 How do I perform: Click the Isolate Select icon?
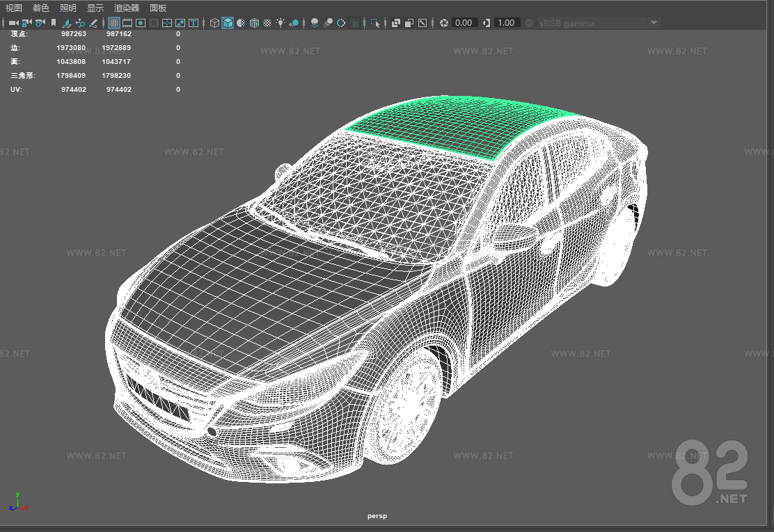click(x=376, y=23)
